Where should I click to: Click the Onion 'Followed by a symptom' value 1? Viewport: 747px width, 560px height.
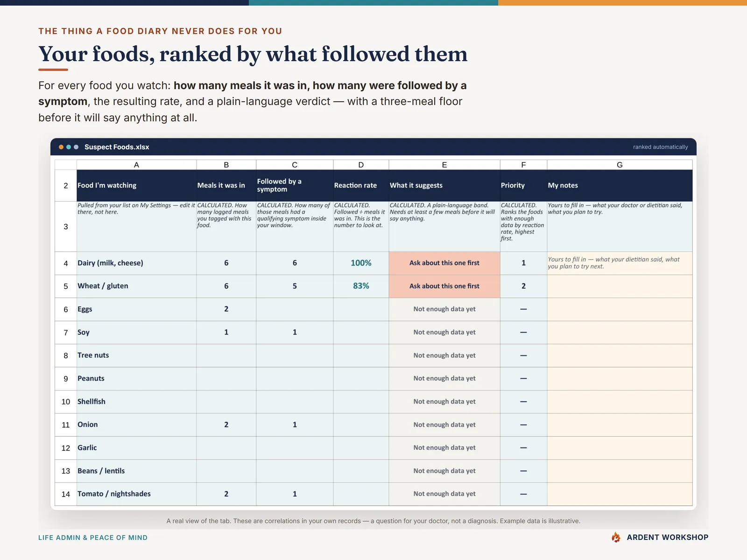coord(295,425)
